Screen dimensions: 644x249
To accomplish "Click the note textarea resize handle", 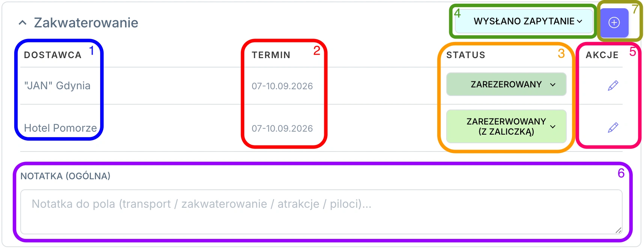I will pos(618,230).
